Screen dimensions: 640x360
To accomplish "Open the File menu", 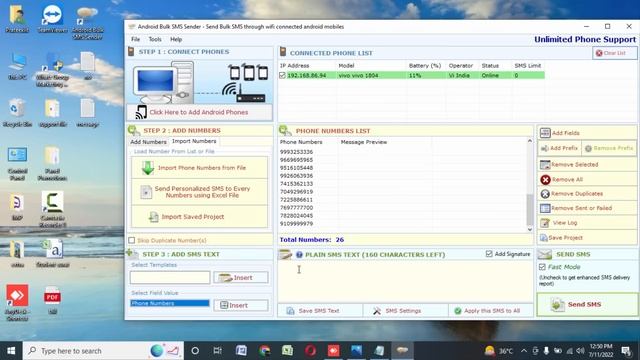I will pyautogui.click(x=136, y=39).
